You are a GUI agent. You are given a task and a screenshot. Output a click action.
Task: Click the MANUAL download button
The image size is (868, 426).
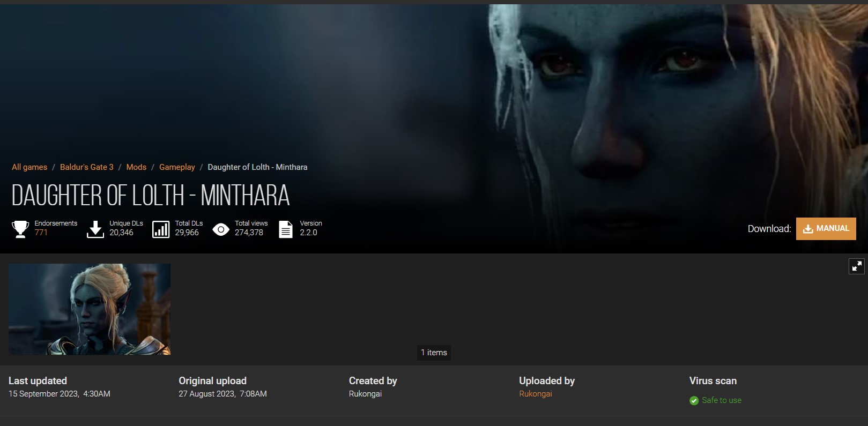[x=826, y=229]
